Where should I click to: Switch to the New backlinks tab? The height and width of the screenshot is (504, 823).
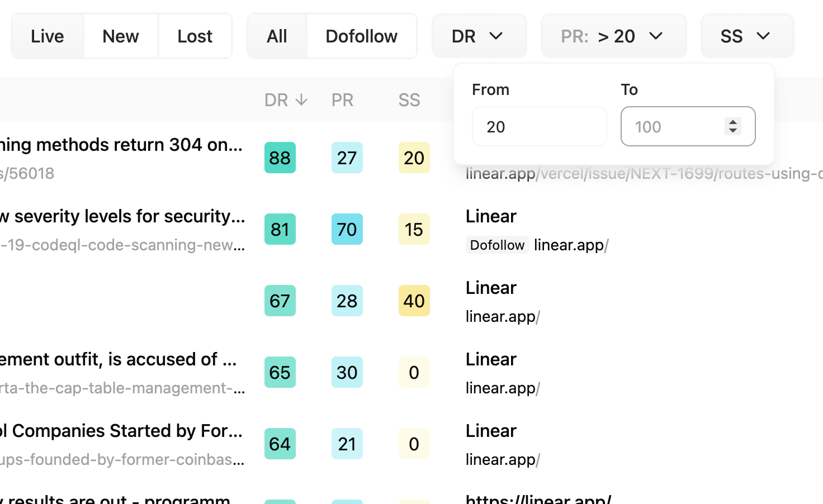coord(121,36)
